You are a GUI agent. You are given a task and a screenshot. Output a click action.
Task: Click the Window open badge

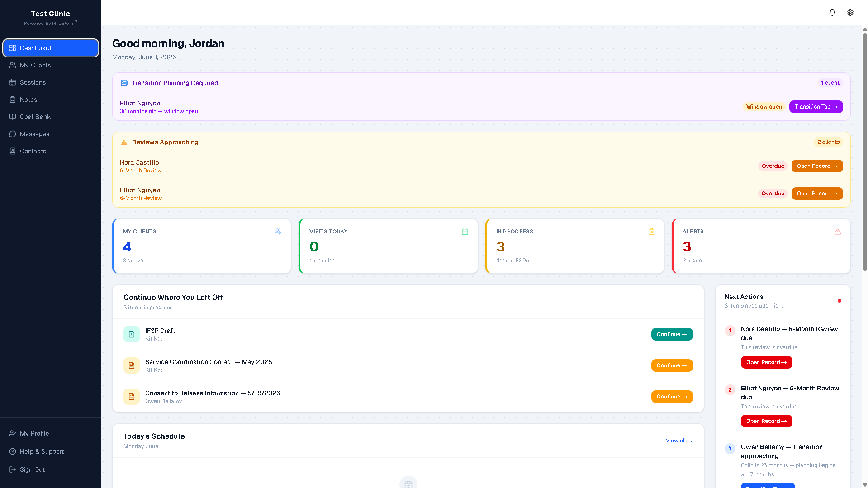[764, 107]
